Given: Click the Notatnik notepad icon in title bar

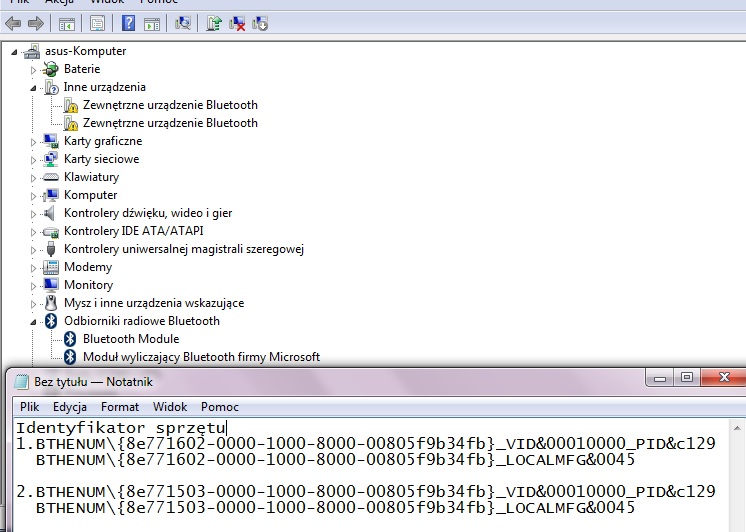Looking at the screenshot, I should point(21,382).
